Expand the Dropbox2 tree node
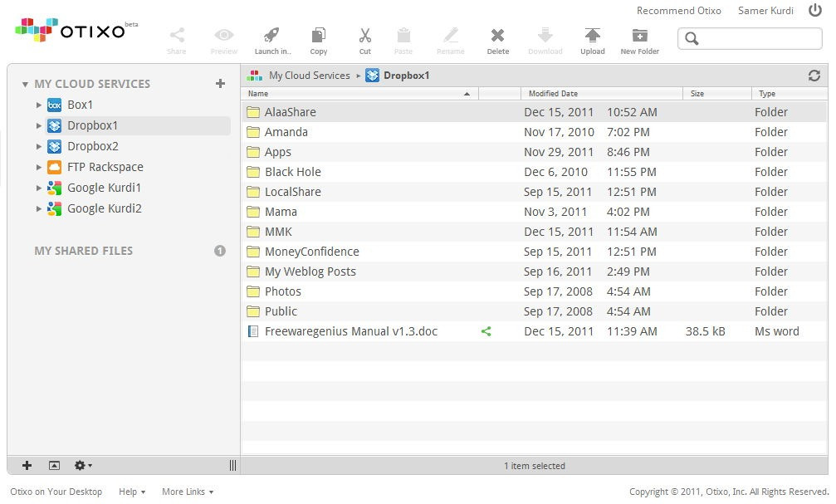Image resolution: width=836 pixels, height=504 pixels. tap(38, 147)
